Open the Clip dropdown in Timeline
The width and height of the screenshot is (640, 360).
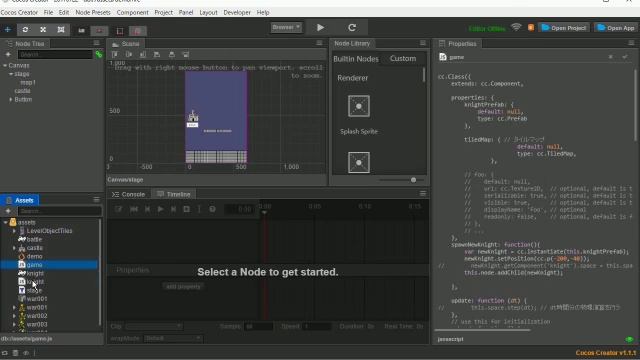click(153, 326)
